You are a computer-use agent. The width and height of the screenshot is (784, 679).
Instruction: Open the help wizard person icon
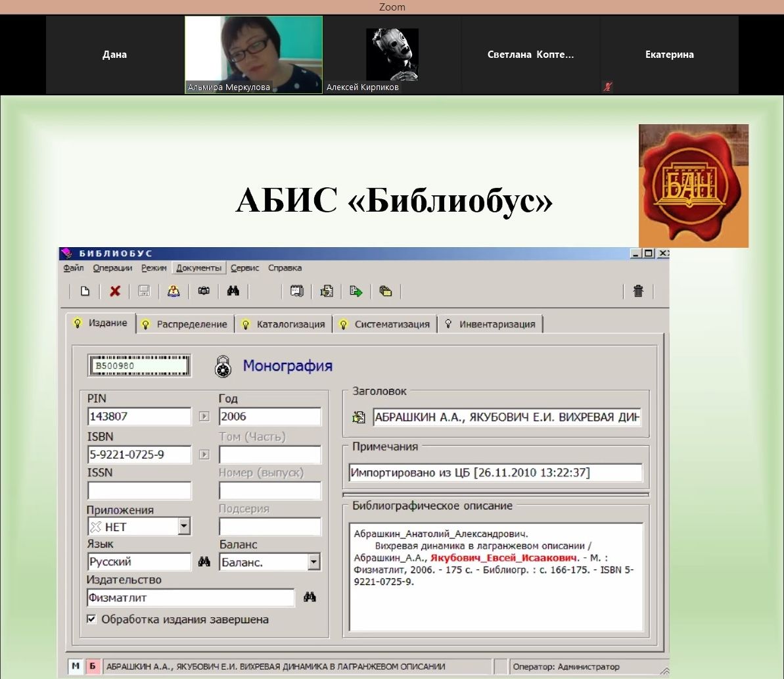173,291
